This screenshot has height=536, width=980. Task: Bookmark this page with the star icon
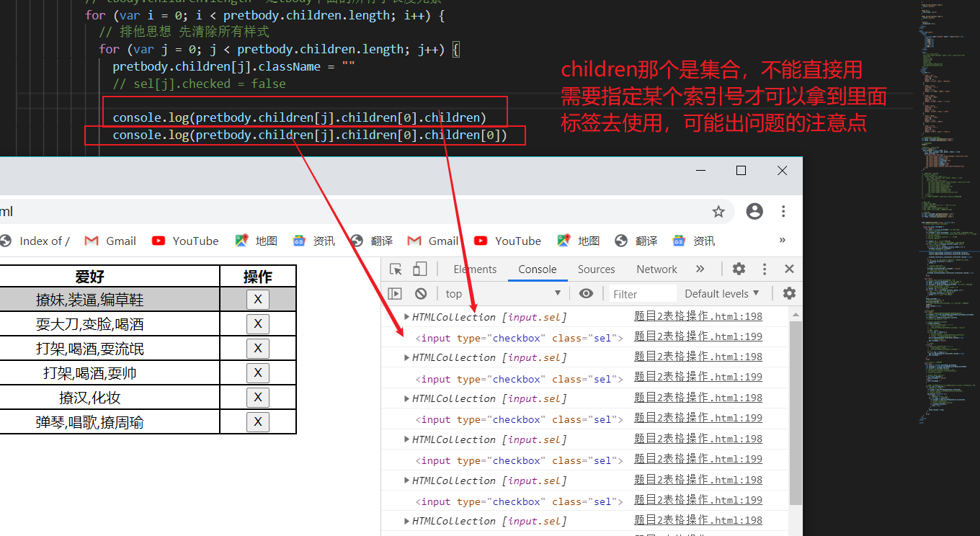718,212
